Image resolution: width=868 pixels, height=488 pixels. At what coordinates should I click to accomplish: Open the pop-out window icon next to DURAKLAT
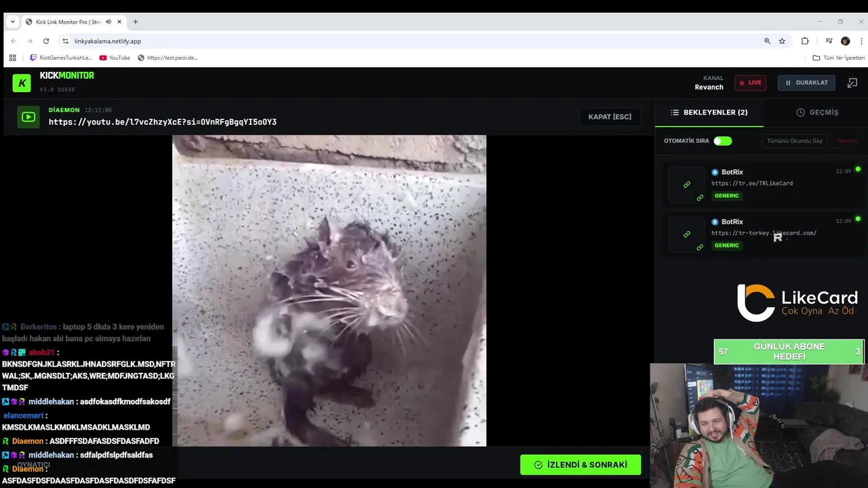[852, 83]
